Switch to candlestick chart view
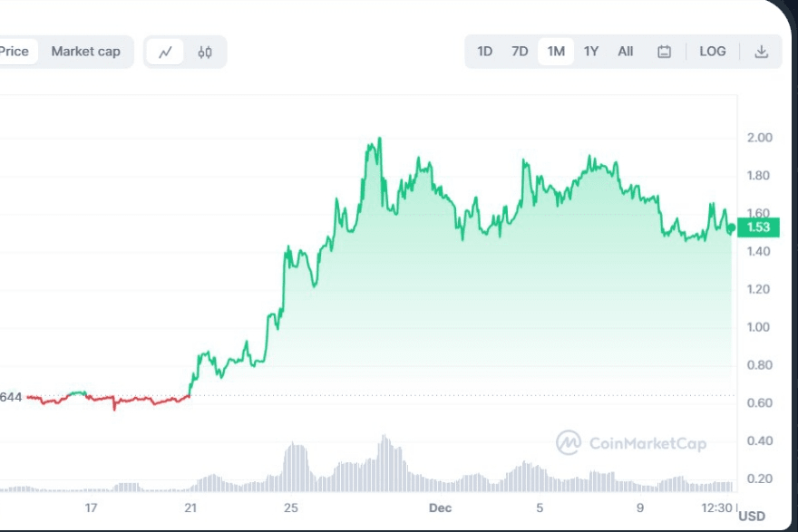Image resolution: width=798 pixels, height=532 pixels. click(x=205, y=52)
